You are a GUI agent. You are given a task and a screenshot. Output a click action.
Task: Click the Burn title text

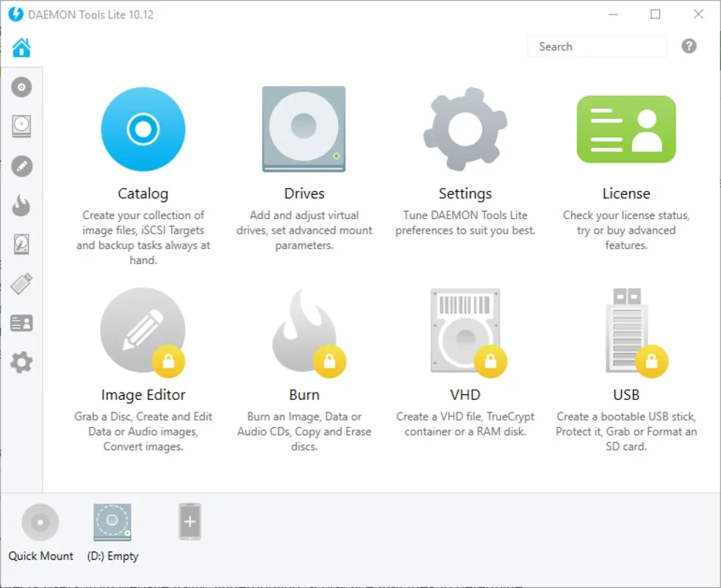tap(304, 395)
